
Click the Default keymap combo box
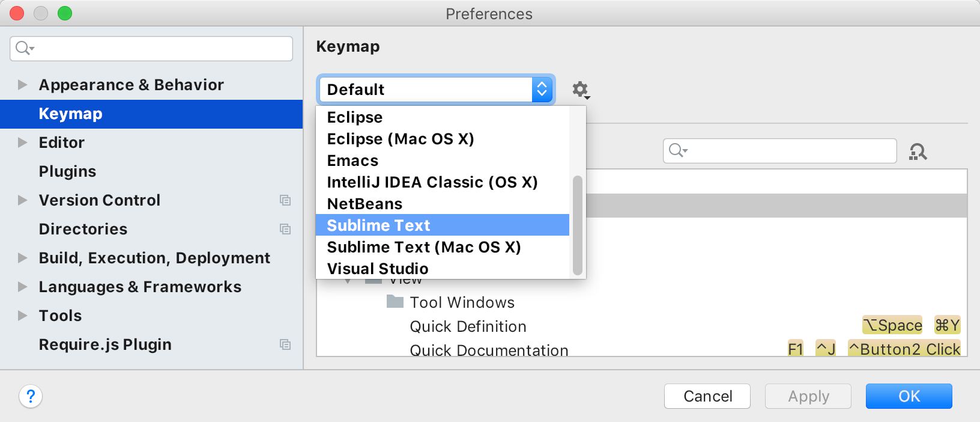click(435, 90)
